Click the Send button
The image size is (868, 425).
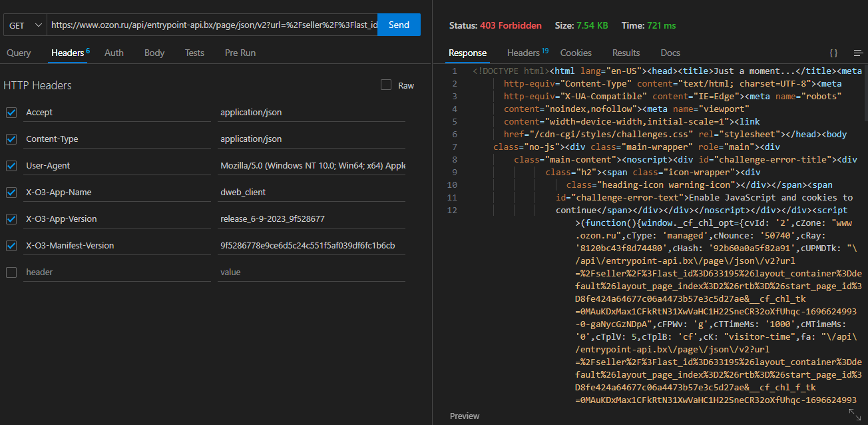pos(399,24)
